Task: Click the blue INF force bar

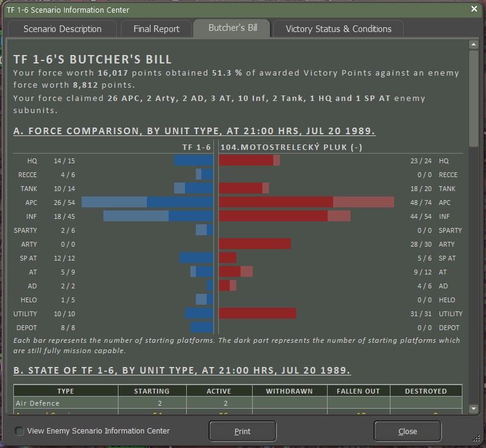Action: point(158,216)
